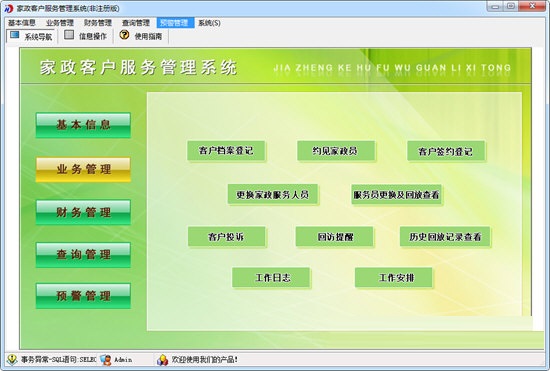
Task: Open 工作安排
Action: pyautogui.click(x=394, y=278)
